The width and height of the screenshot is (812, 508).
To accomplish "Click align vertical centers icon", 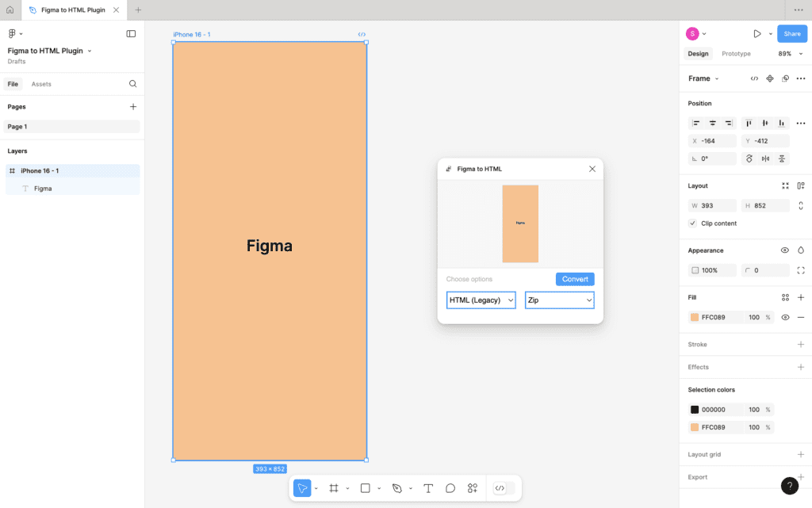I will [x=765, y=123].
